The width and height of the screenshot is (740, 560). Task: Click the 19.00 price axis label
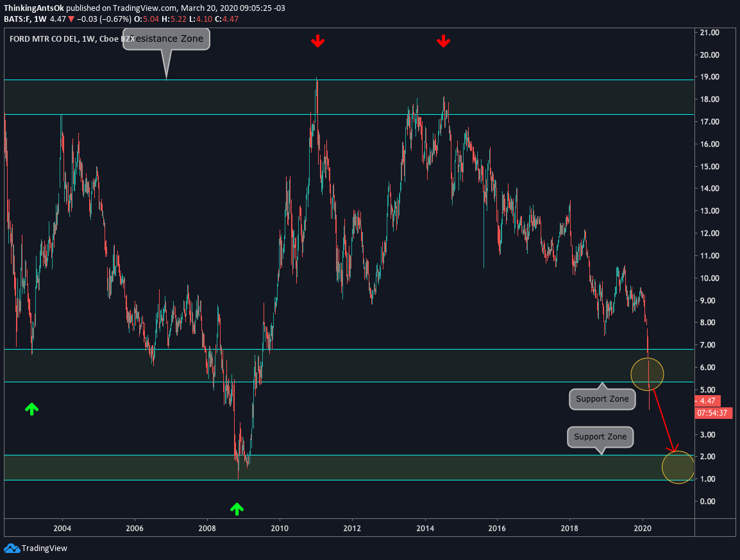[x=710, y=77]
